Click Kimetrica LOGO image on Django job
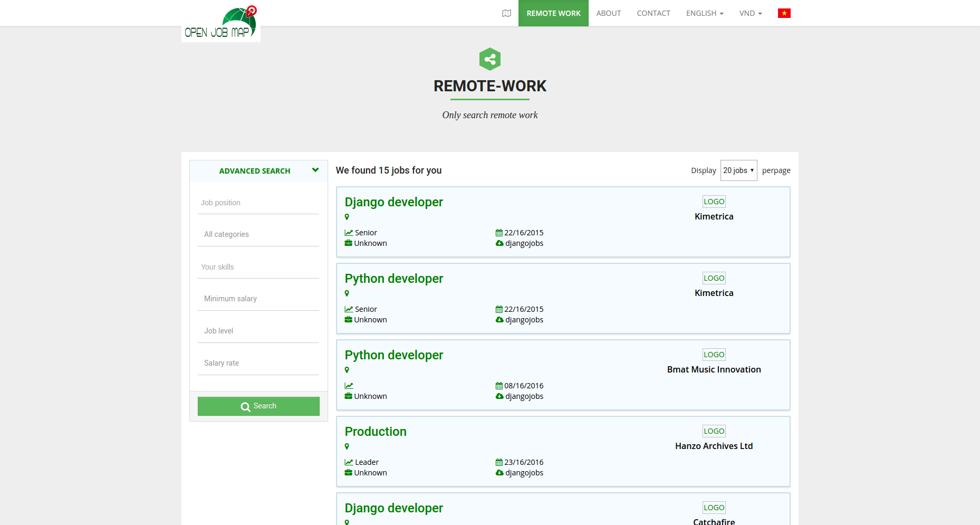Screen dimensions: 980x525 tap(714, 202)
